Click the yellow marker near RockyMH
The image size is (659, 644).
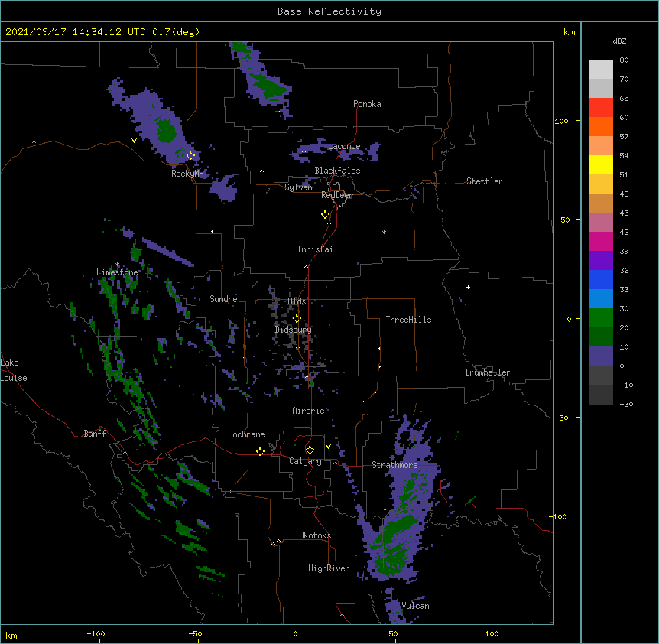point(191,156)
